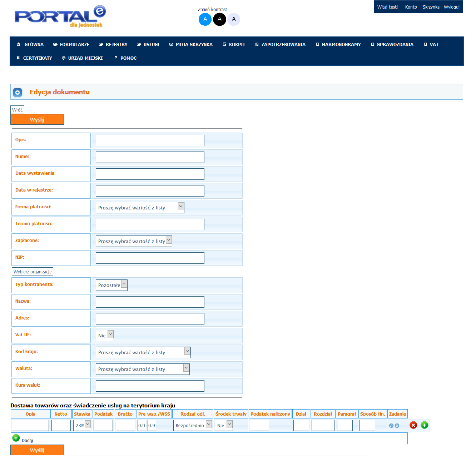Click the Dział input field
This screenshot has width=476, height=456.
point(301,425)
